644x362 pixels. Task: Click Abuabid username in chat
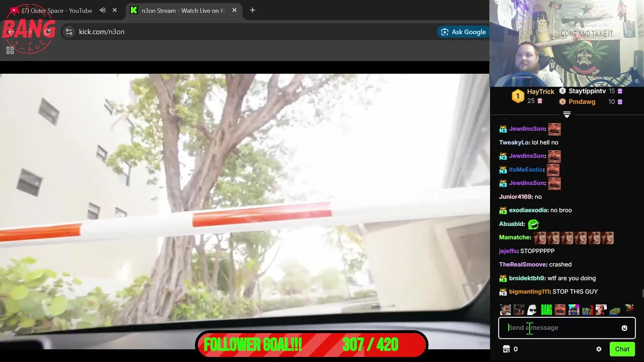coord(512,224)
